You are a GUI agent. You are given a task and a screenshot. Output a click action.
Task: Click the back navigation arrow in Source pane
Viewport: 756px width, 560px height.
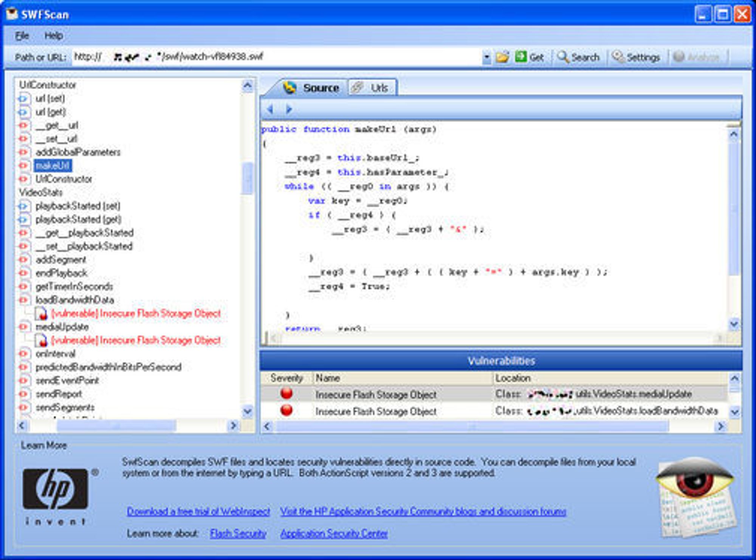tap(270, 109)
